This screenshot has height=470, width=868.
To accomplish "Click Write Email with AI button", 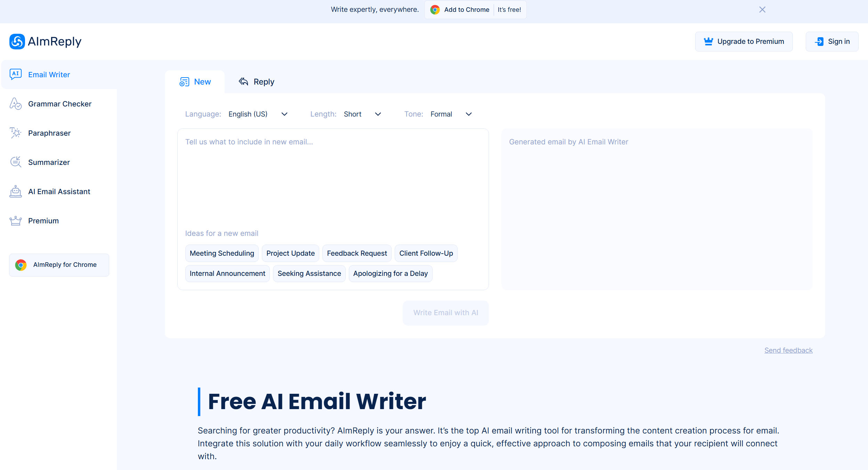I will 446,313.
